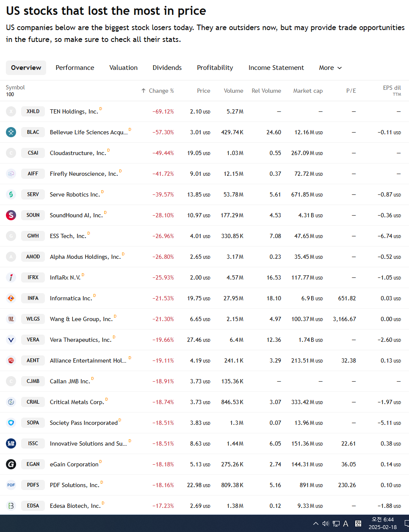Open the network icon in system tray

[x=336, y=524]
